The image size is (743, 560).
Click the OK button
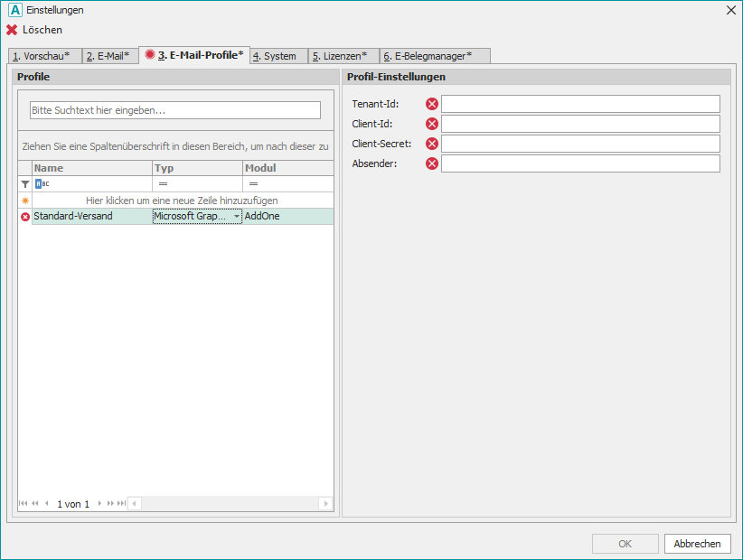tap(625, 544)
